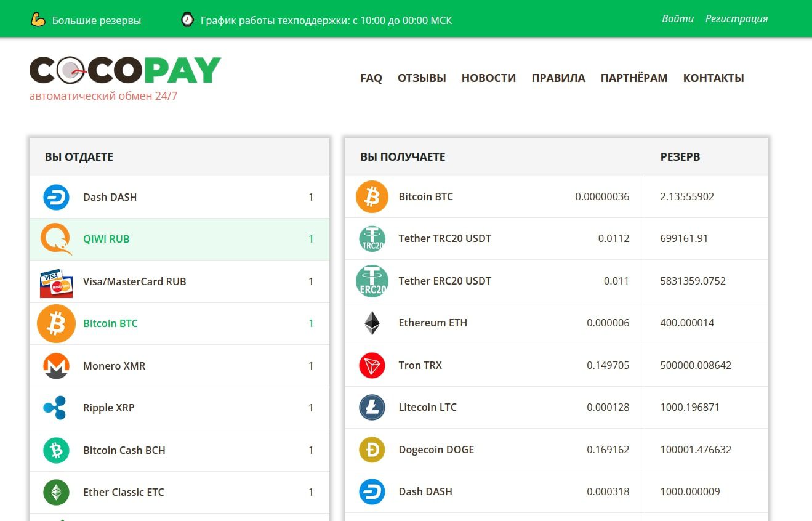
Task: Choose Bitcoin BTC to receive
Action: tap(557, 196)
